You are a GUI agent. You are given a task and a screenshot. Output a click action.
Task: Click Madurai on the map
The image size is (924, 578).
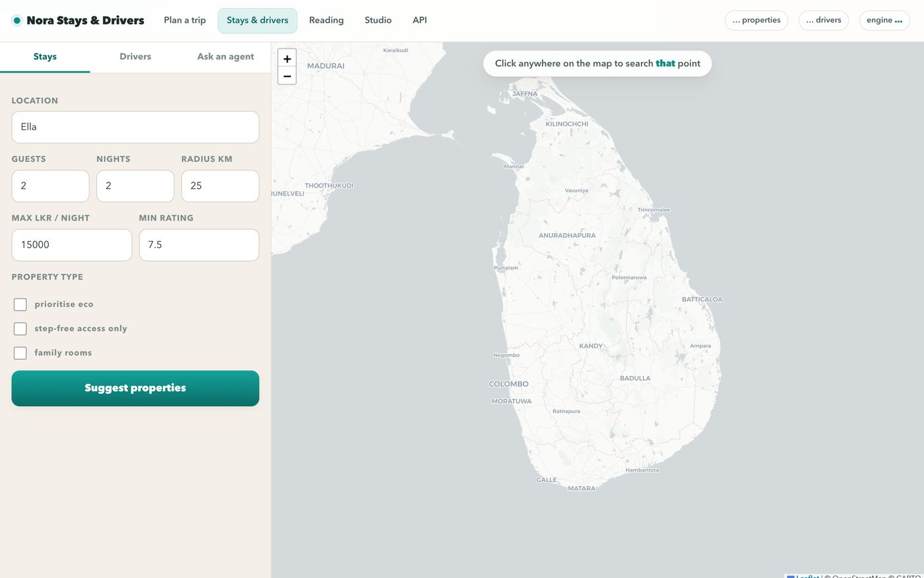click(x=326, y=66)
